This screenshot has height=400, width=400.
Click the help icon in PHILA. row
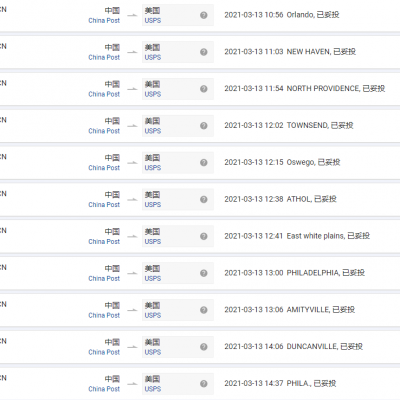click(x=204, y=384)
